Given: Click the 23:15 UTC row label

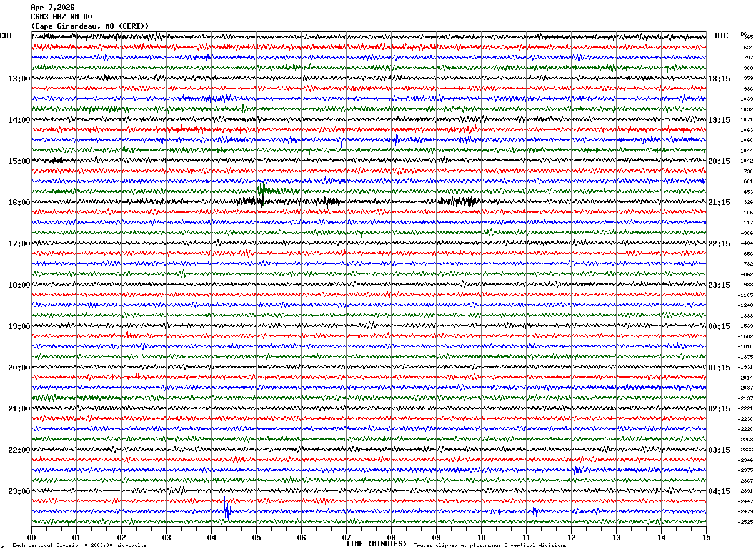Looking at the screenshot, I should tap(719, 285).
